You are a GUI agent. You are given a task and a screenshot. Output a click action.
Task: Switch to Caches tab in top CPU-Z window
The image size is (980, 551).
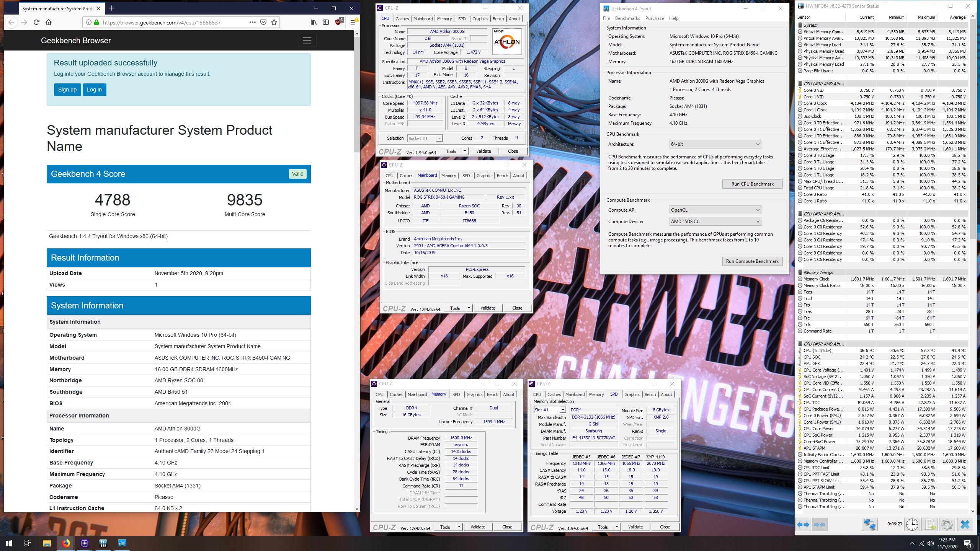pyautogui.click(x=402, y=19)
